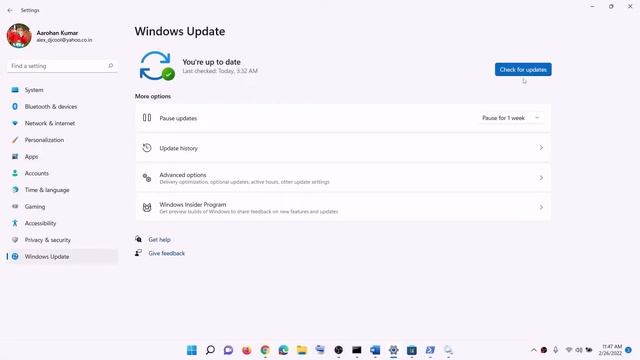Open Microsoft Store from the taskbar

click(x=412, y=350)
